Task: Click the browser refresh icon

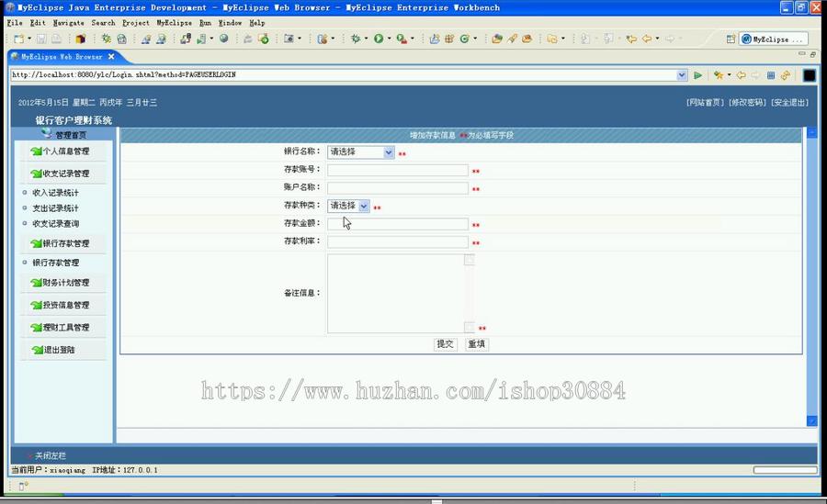Action: click(x=786, y=75)
